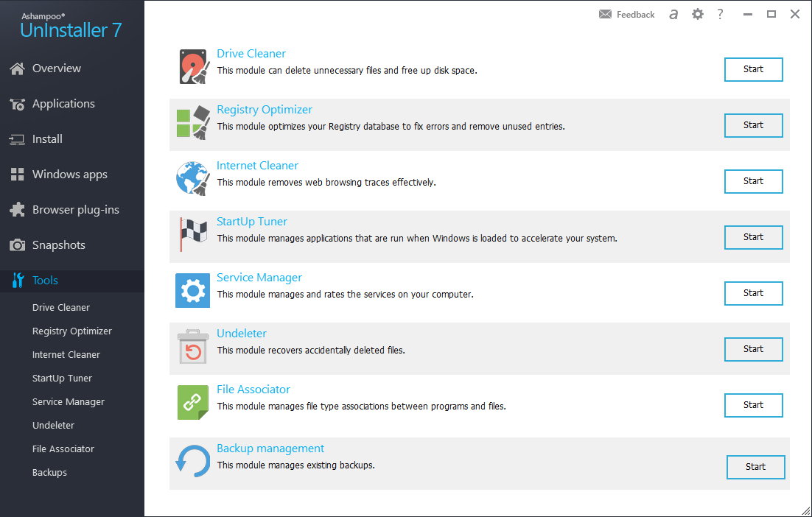
Task: Click the Drive Cleaner title link
Action: 251,53
